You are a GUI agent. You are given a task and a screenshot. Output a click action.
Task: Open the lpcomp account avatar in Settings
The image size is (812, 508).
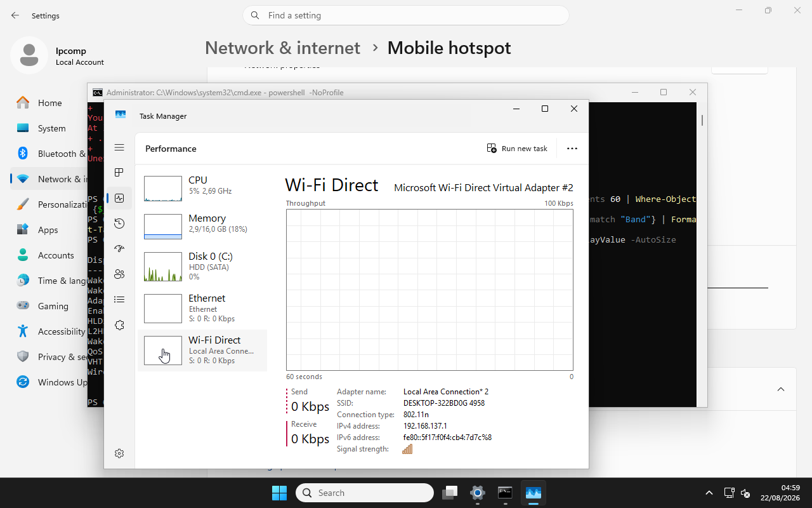click(x=29, y=55)
